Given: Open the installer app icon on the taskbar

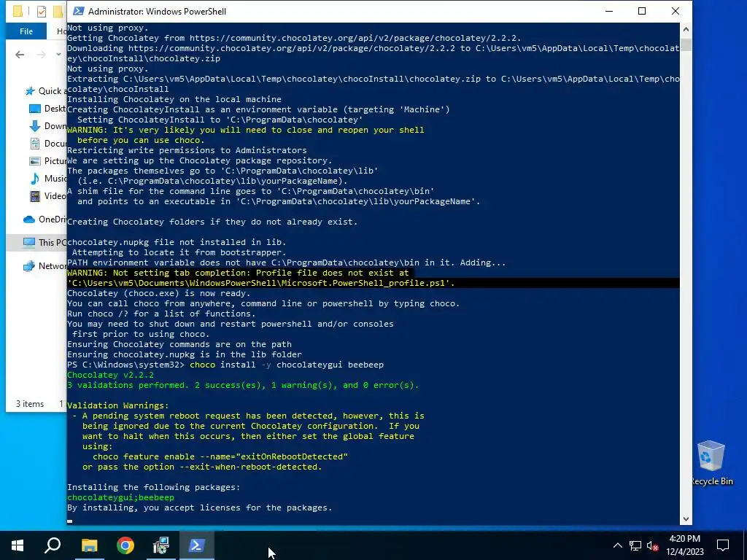Looking at the screenshot, I should tap(161, 545).
